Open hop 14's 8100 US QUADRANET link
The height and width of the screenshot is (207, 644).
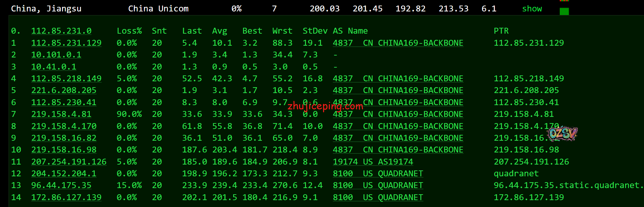point(378,198)
